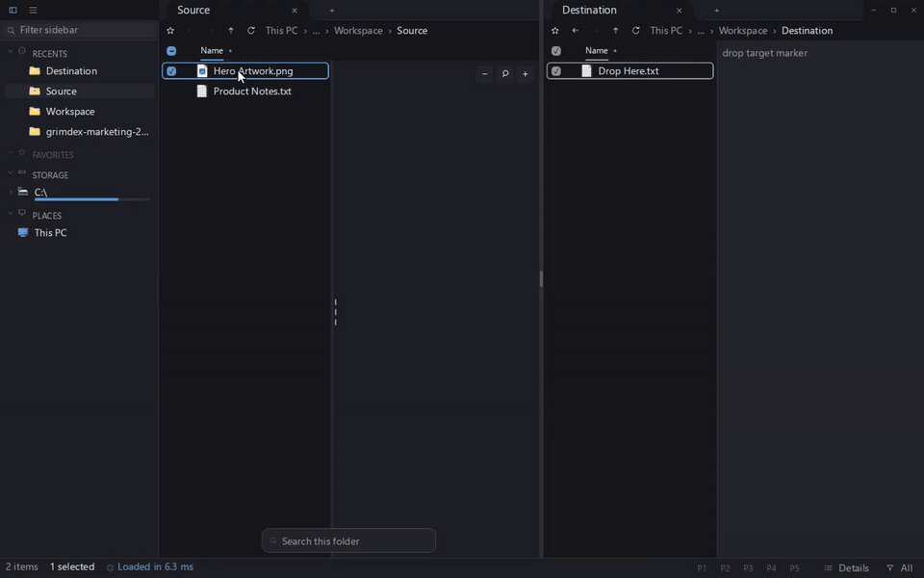This screenshot has height=578, width=924.
Task: Collapse the RECENTS section
Action: pyautogui.click(x=10, y=51)
